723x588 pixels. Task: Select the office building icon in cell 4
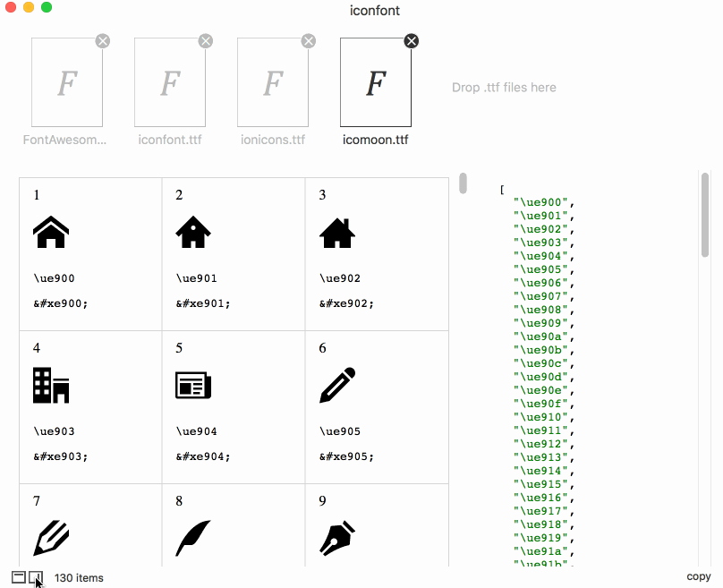51,386
